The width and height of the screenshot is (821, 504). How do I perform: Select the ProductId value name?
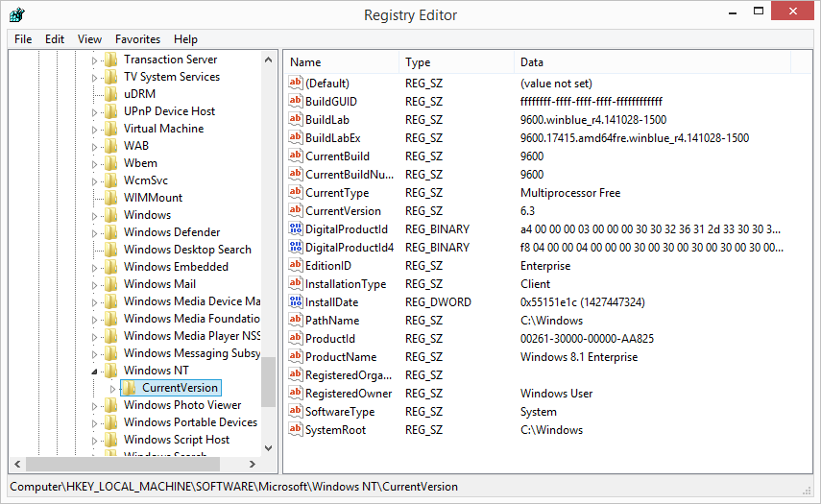330,339
